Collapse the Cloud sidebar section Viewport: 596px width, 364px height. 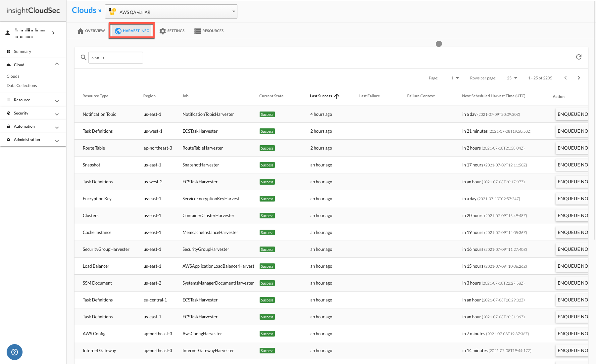[57, 64]
